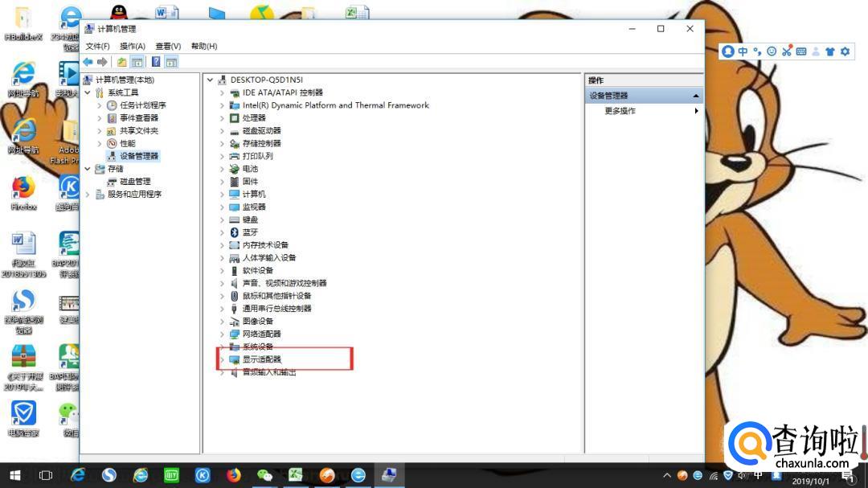Image resolution: width=868 pixels, height=488 pixels.
Task: Click the 鼠标和其他指针设备 mouse icon
Action: [234, 296]
